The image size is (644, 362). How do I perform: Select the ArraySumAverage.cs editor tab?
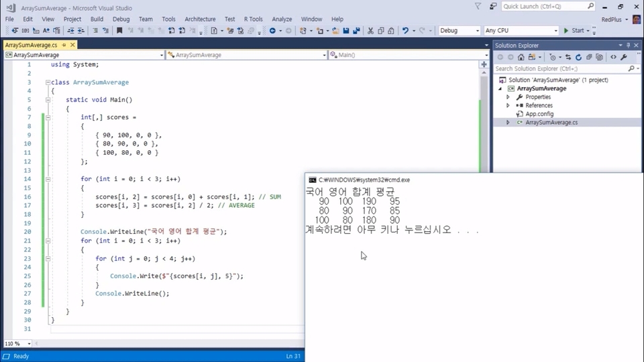tap(32, 45)
